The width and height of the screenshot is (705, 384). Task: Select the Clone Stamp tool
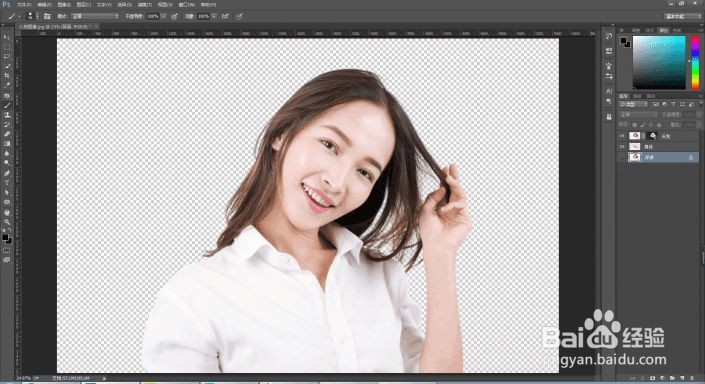(7, 115)
